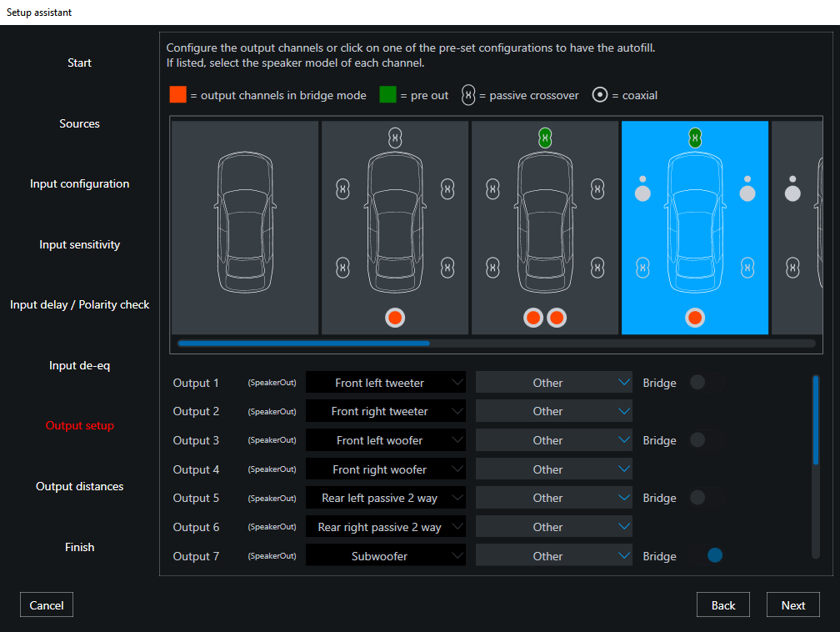Screen dimensions: 840x632
Task: Select the empty car preset thumbnail
Action: tap(244, 228)
